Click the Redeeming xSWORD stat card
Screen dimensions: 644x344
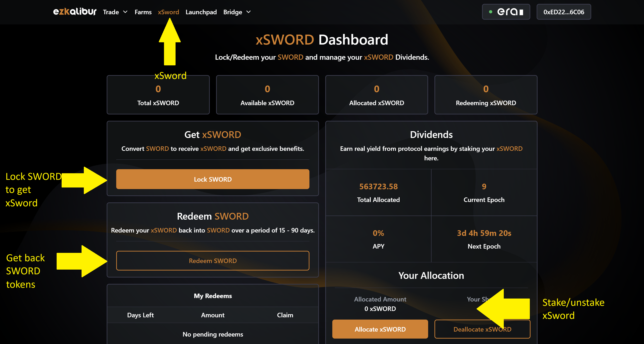[x=485, y=95]
